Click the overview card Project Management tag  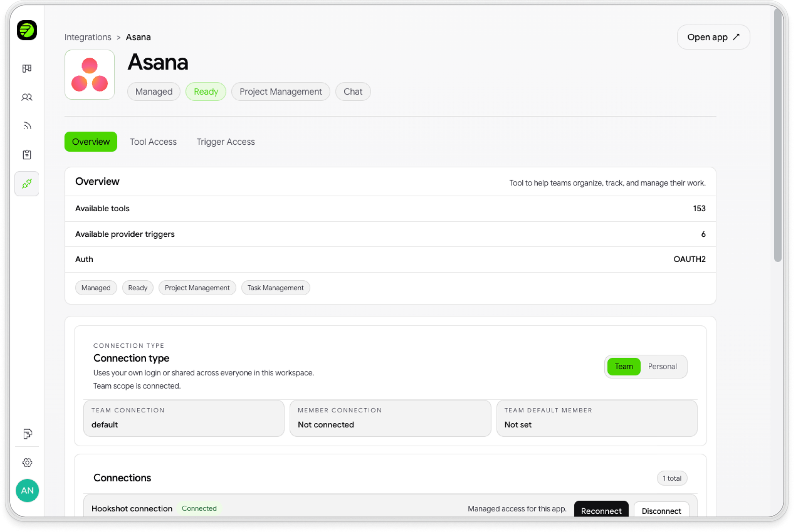[x=197, y=288]
